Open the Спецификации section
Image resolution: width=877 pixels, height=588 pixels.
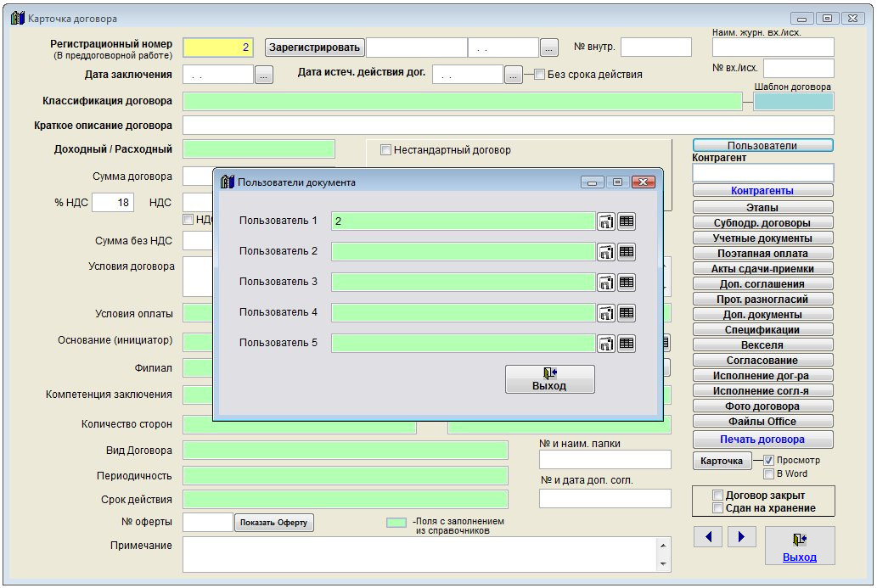[x=762, y=330]
